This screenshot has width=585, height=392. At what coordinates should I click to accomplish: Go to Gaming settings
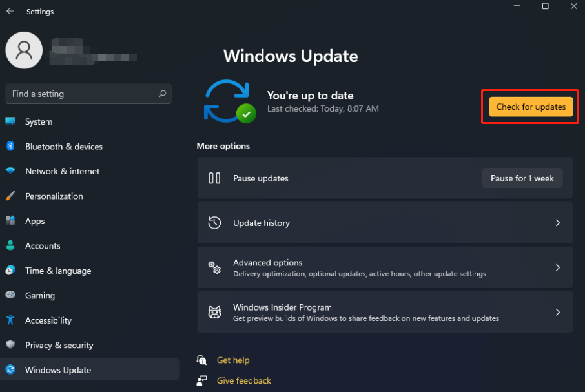coord(90,295)
